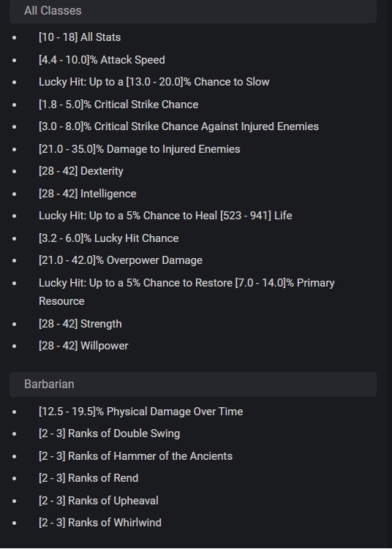Select Lucky Hit Chance to Slow entry
This screenshot has width=392, height=549.
154,82
